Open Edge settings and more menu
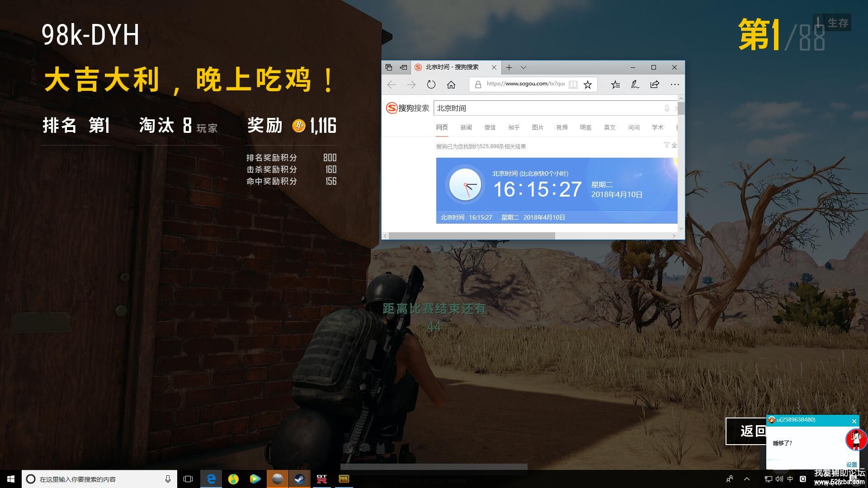This screenshot has width=868, height=488. coord(675,84)
